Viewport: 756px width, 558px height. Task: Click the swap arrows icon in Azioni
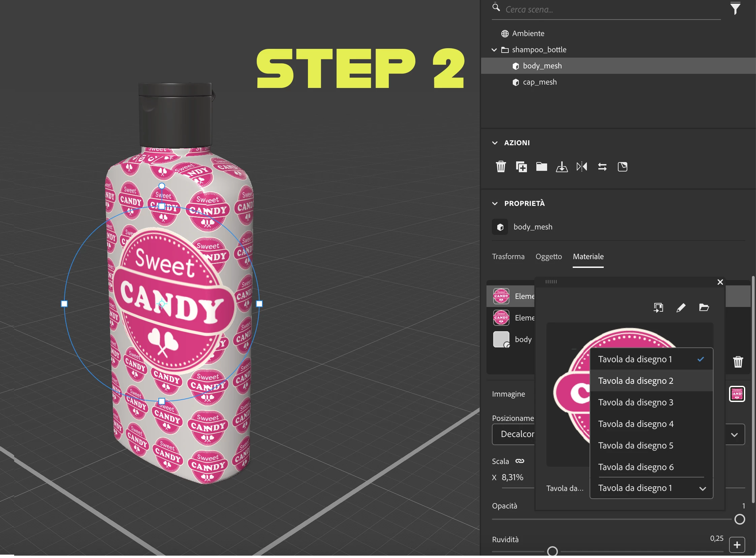pyautogui.click(x=602, y=167)
